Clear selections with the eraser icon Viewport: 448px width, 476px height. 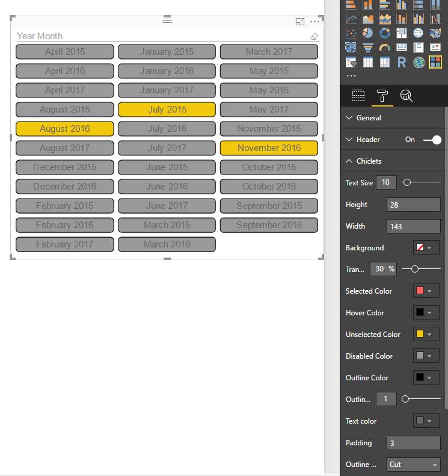tap(314, 37)
